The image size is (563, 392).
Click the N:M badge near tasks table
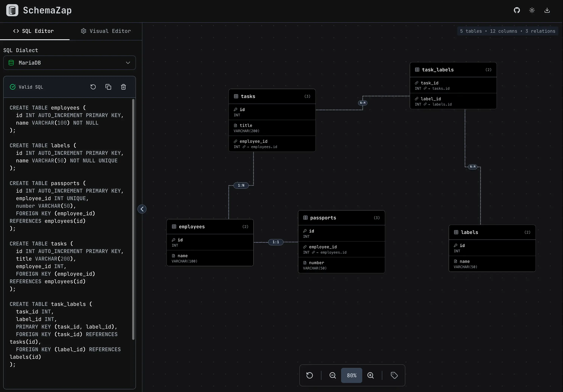click(x=363, y=103)
